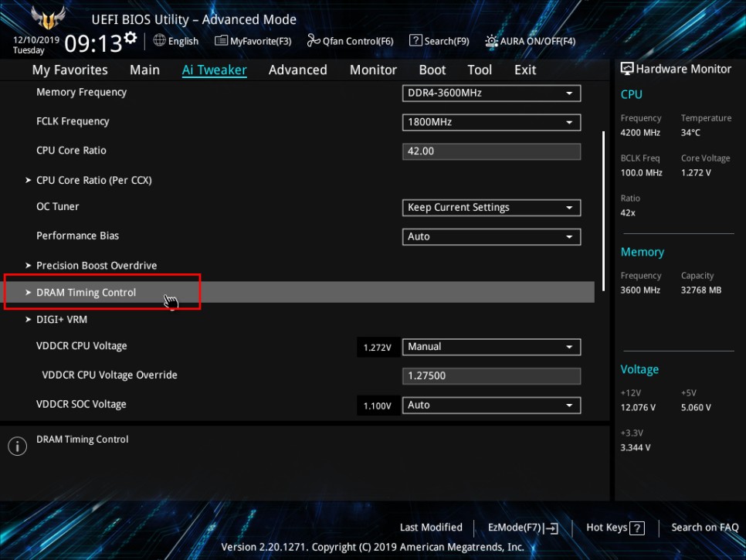Click the Hardware Monitor display icon

pyautogui.click(x=627, y=69)
